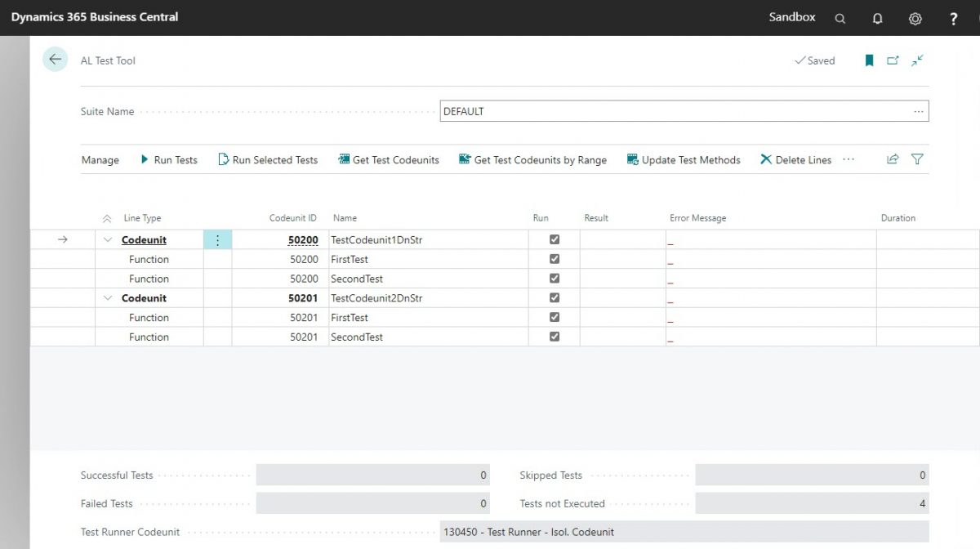This screenshot has width=980, height=549.
Task: Toggle the bookmark icon for this page
Action: tap(869, 60)
